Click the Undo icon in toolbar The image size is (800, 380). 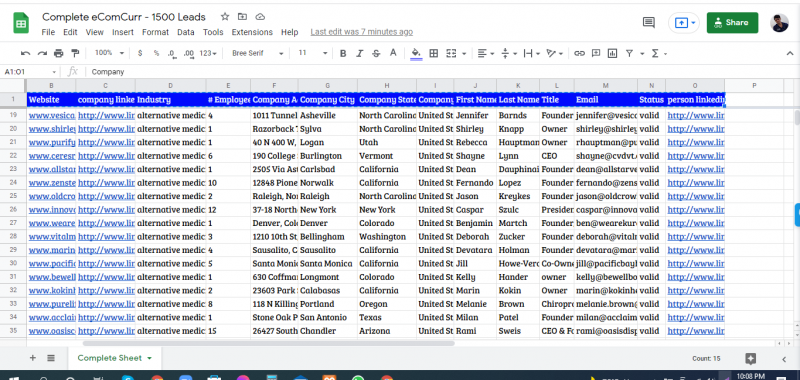tap(26, 53)
